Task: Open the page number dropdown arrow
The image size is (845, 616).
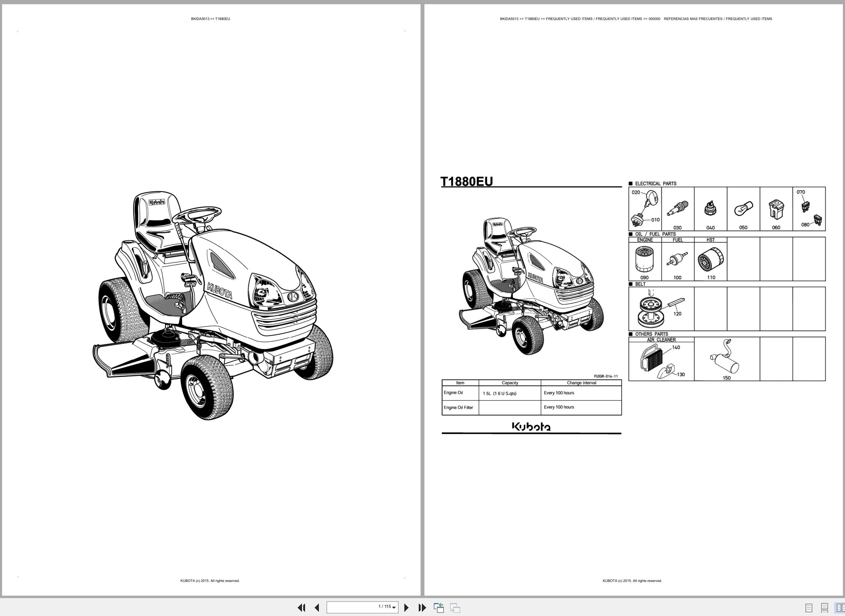Action: 394,608
